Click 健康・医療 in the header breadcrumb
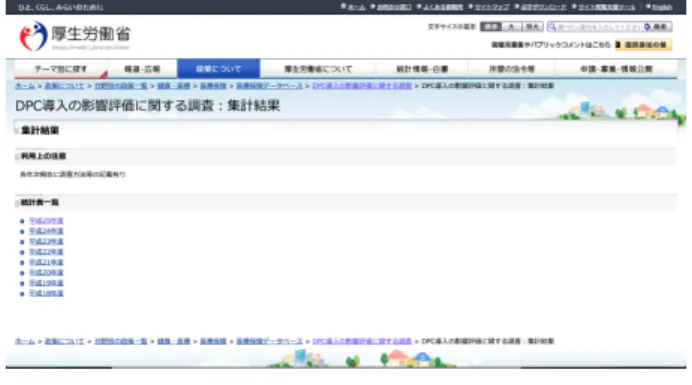 click(x=173, y=86)
